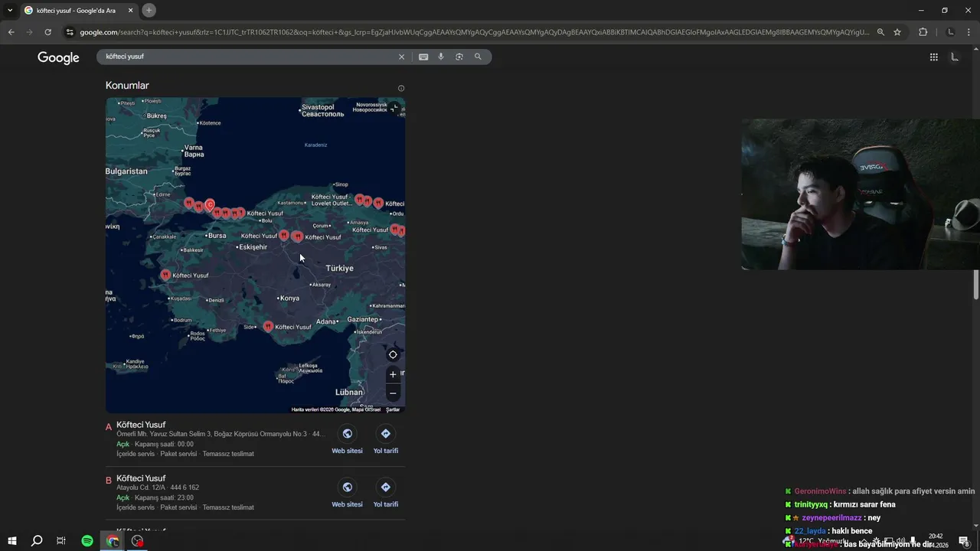
Task: Click Kapanış saati: 00:00 text
Action: pyautogui.click(x=164, y=444)
